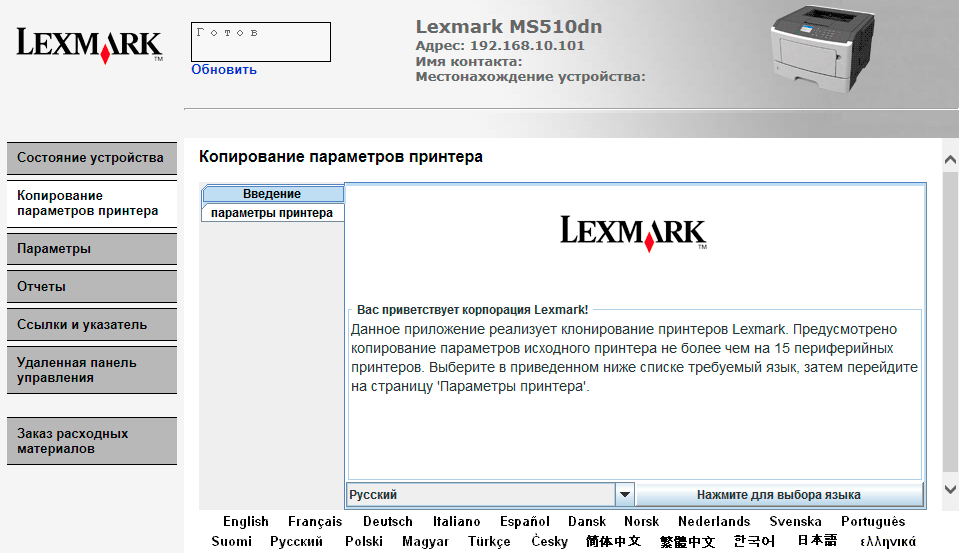Choose Svenska language link
Screen dimensions: 959x553
pyautogui.click(x=795, y=522)
